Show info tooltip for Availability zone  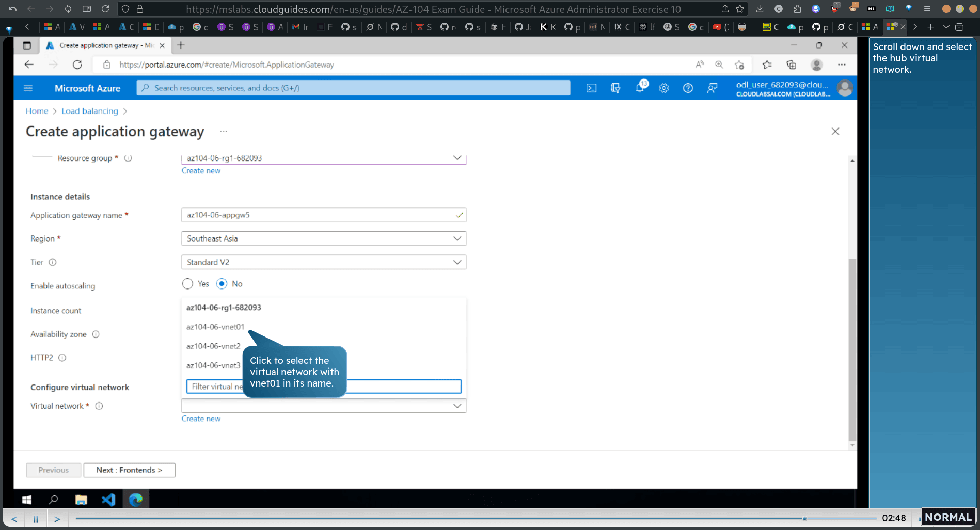[96, 334]
